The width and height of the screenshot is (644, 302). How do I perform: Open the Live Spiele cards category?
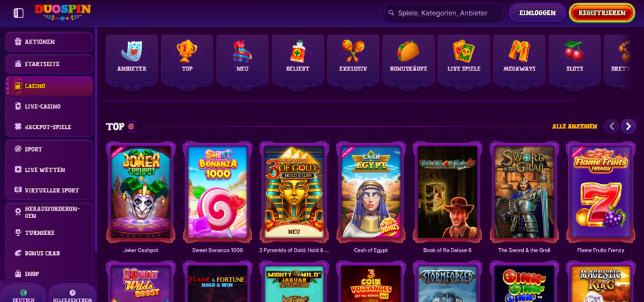(x=464, y=60)
